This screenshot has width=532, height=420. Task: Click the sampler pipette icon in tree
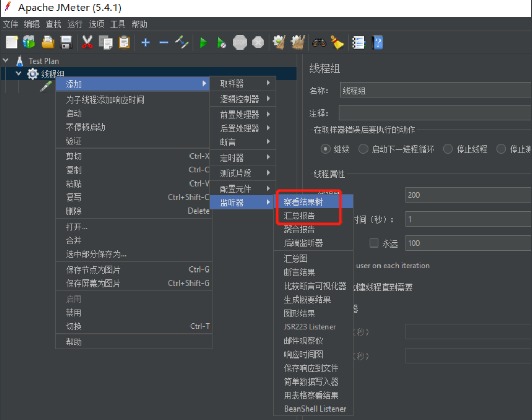click(x=46, y=87)
